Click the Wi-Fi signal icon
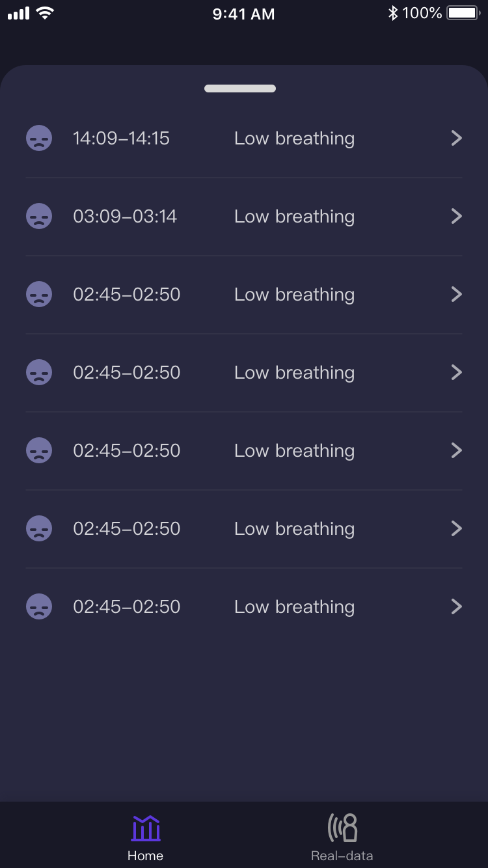488x868 pixels. 45,13
